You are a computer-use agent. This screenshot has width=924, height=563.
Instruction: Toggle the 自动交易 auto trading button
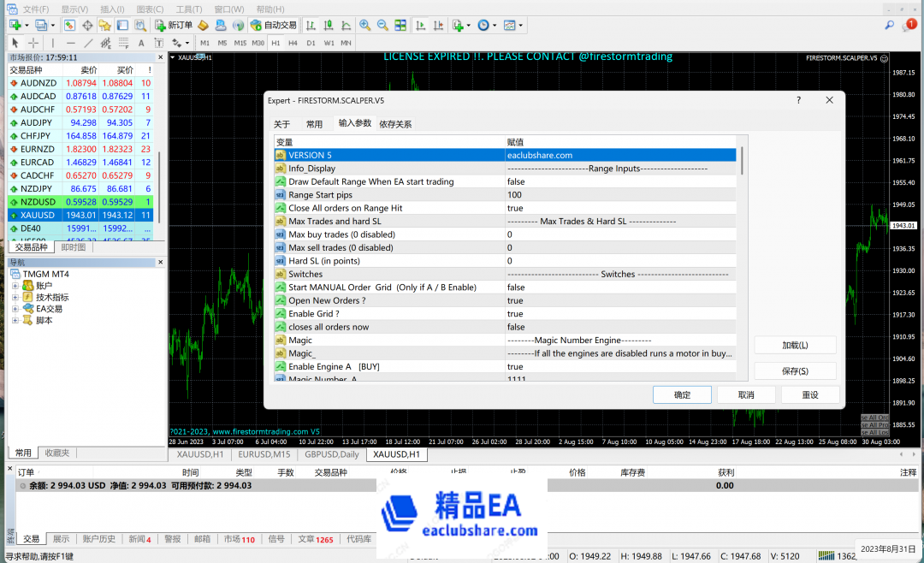point(274,26)
